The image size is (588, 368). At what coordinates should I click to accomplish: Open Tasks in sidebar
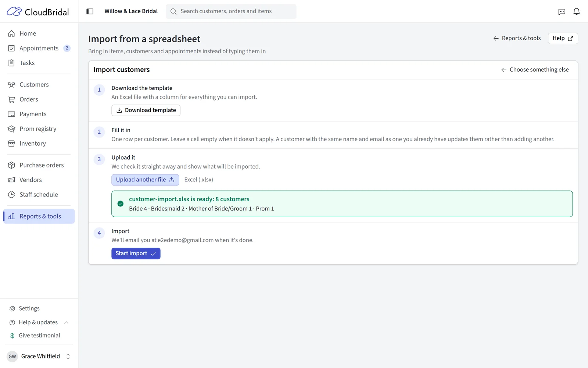click(39, 63)
